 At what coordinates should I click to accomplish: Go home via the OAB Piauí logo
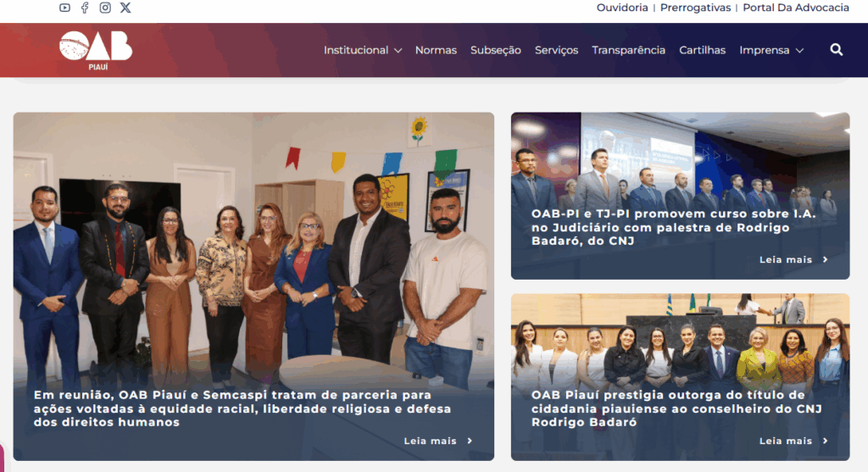click(96, 50)
